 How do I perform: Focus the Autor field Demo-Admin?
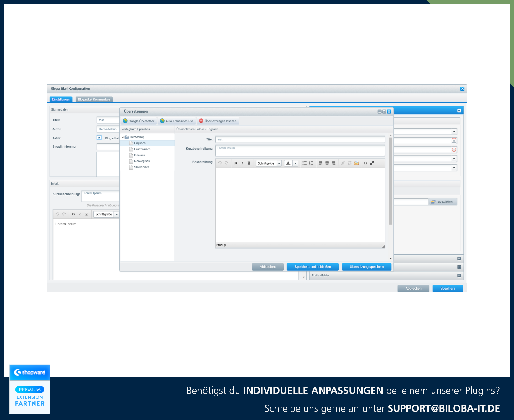[x=108, y=129]
